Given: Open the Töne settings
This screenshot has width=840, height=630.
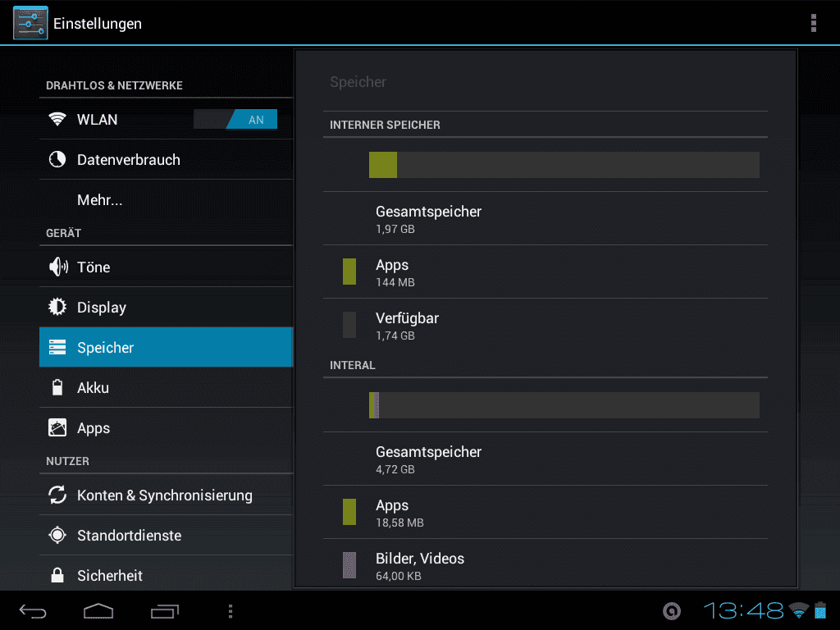Looking at the screenshot, I should (x=166, y=267).
